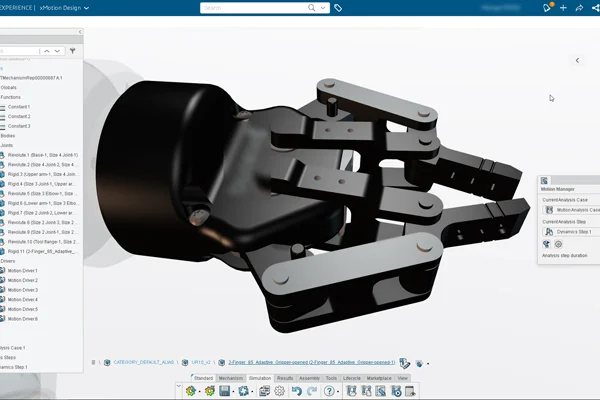Collapse the left tree panel arrow
The width and height of the screenshot is (600, 400).
pyautogui.click(x=80, y=32)
